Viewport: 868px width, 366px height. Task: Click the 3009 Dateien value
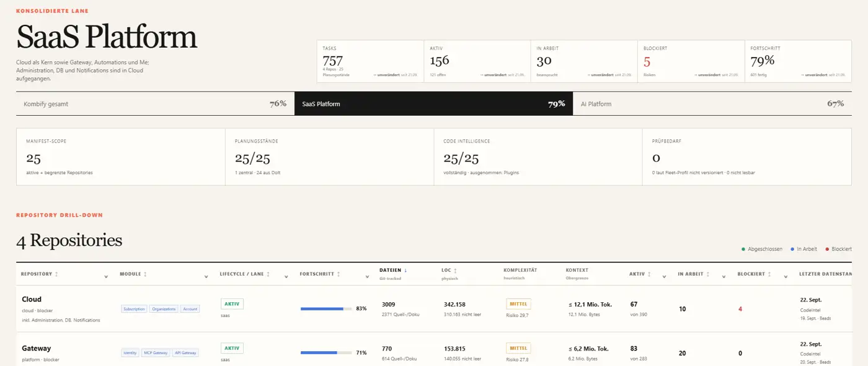coord(389,304)
